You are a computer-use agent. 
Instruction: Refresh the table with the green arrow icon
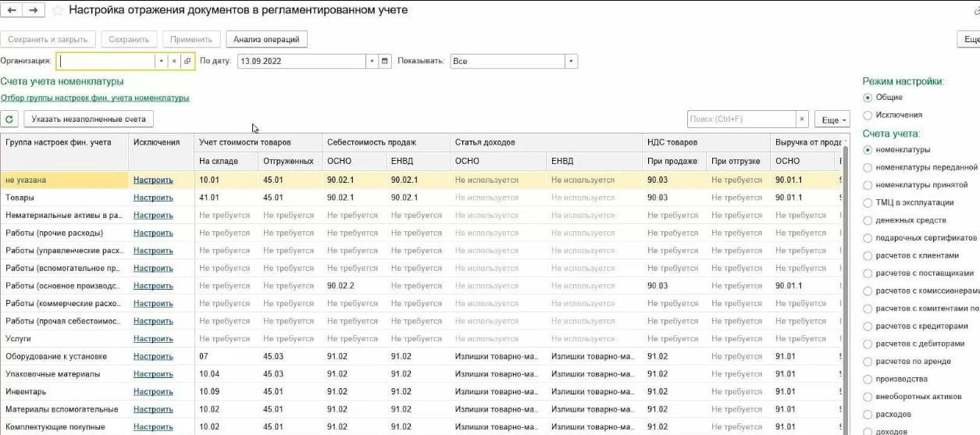[10, 119]
